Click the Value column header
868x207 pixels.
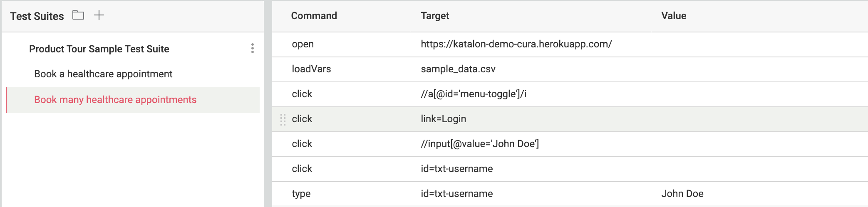[674, 16]
